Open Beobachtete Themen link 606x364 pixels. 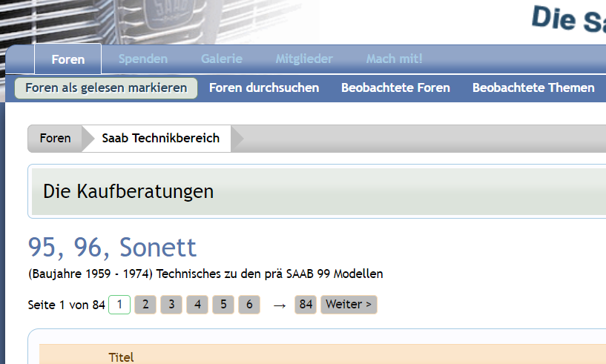(533, 88)
